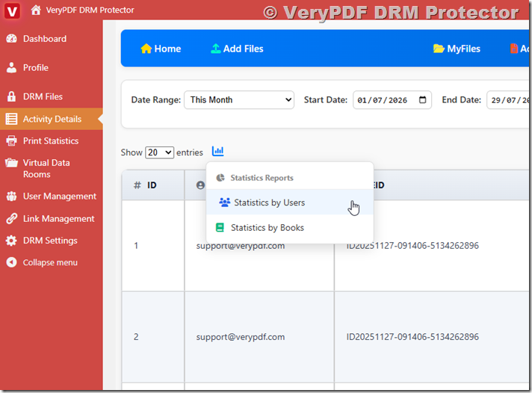Click the Activity Details list icon

pyautogui.click(x=11, y=119)
